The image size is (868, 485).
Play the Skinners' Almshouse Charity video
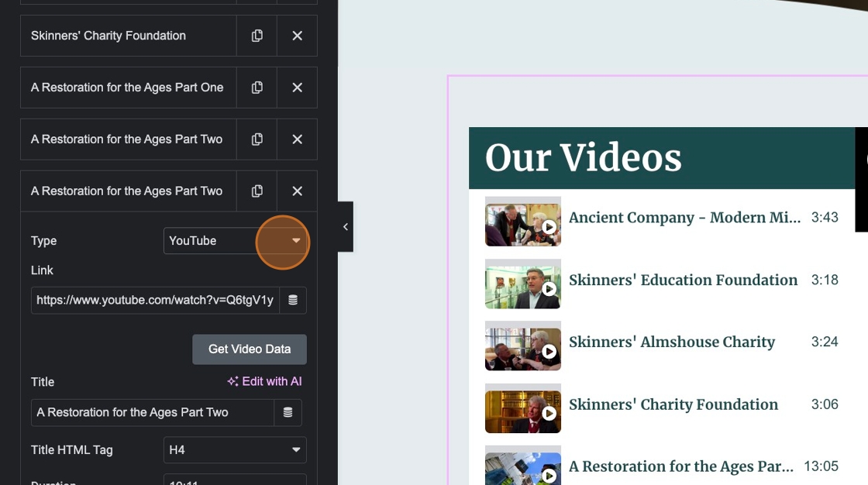(549, 351)
